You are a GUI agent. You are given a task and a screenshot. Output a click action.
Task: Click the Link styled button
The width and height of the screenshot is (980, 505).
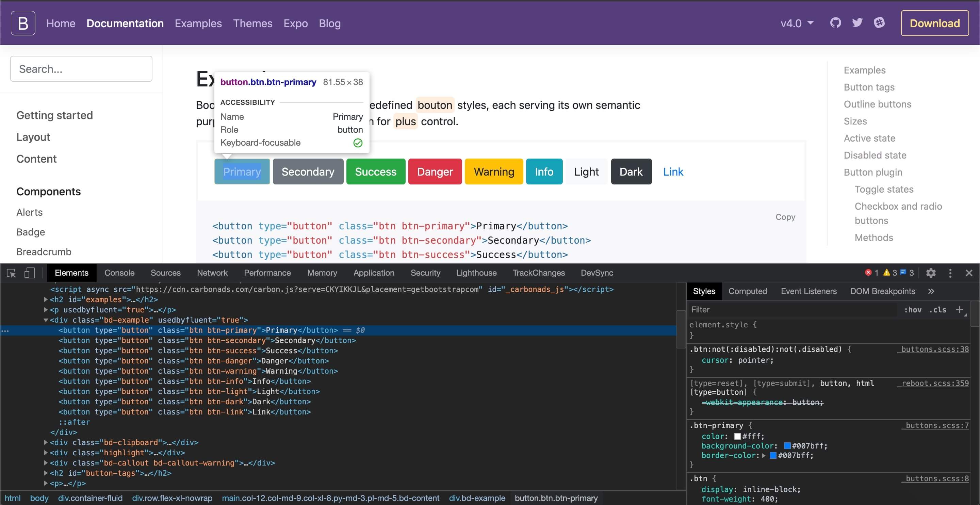click(x=673, y=172)
